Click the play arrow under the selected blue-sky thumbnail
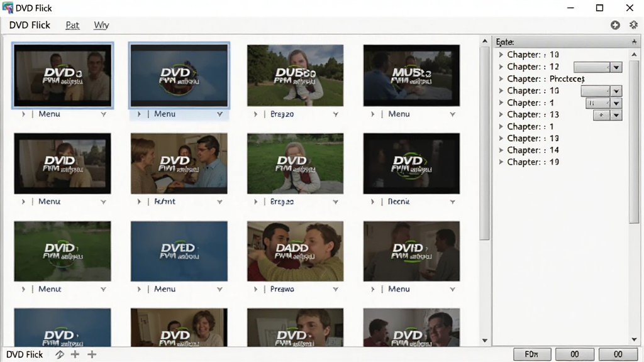 (139, 114)
